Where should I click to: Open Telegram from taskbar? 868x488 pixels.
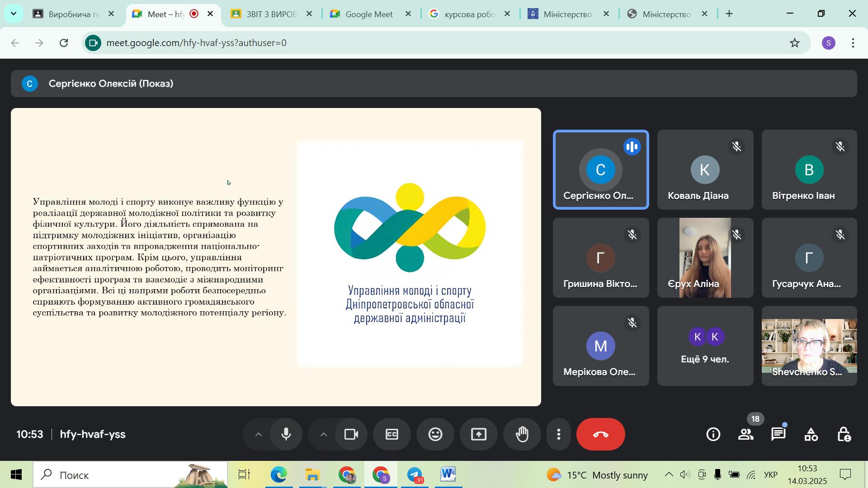tap(415, 475)
